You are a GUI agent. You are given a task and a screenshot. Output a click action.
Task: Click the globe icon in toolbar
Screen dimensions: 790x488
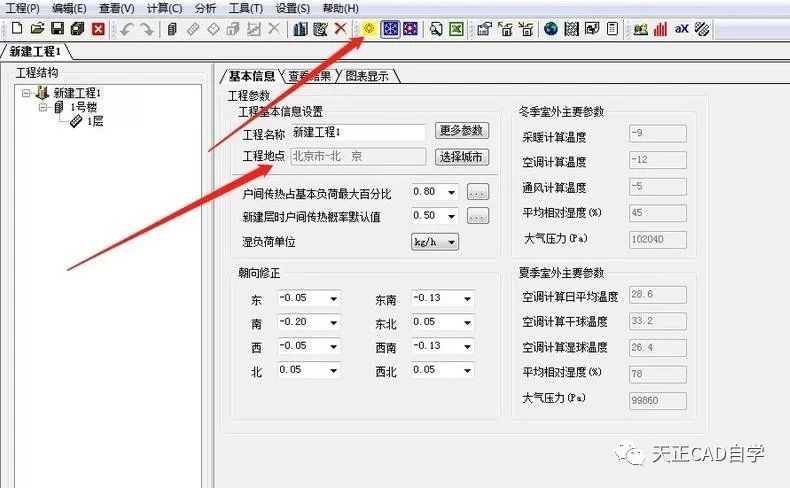coord(551,29)
